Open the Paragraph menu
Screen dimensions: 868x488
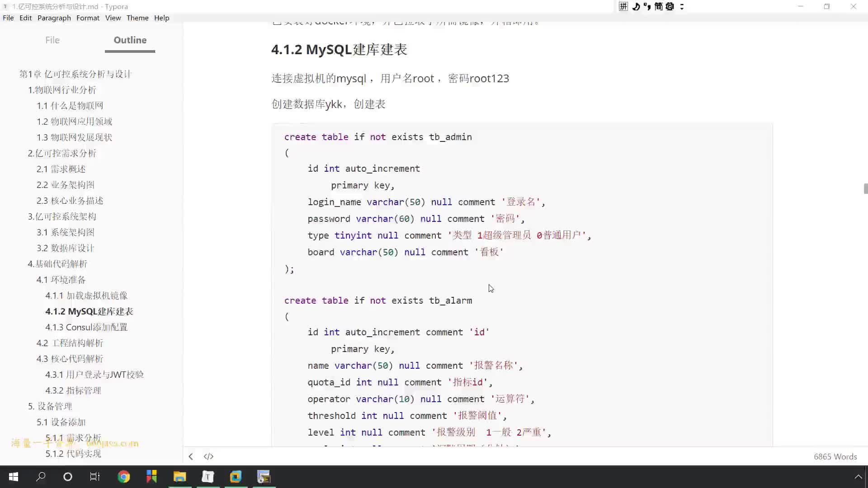point(54,18)
